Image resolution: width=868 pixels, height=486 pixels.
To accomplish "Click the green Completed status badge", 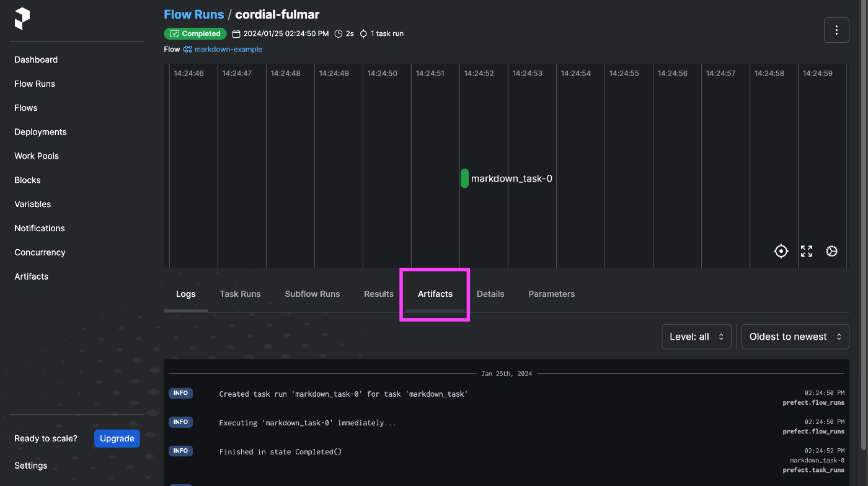I will click(x=195, y=33).
